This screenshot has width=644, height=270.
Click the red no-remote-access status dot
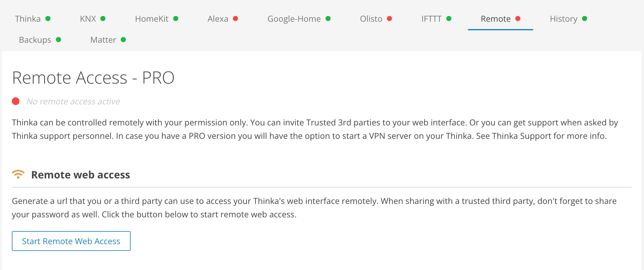click(x=16, y=101)
